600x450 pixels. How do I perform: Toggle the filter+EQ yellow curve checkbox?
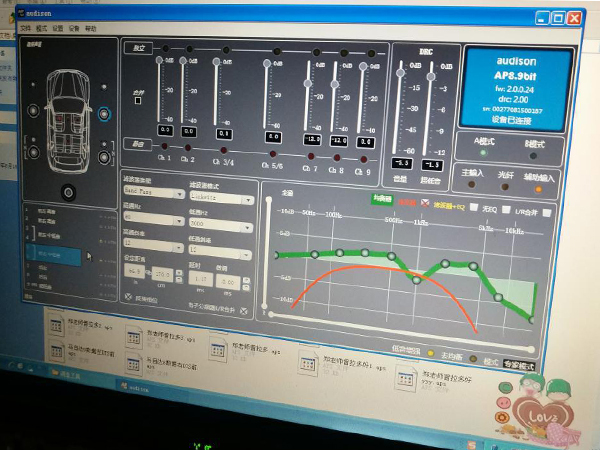click(x=474, y=207)
